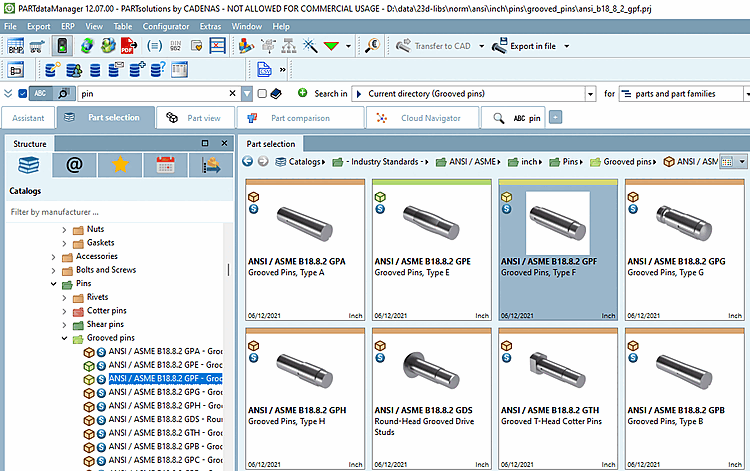The height and width of the screenshot is (471, 750).
Task: Open the view mode dropdown arrow
Action: (742, 162)
